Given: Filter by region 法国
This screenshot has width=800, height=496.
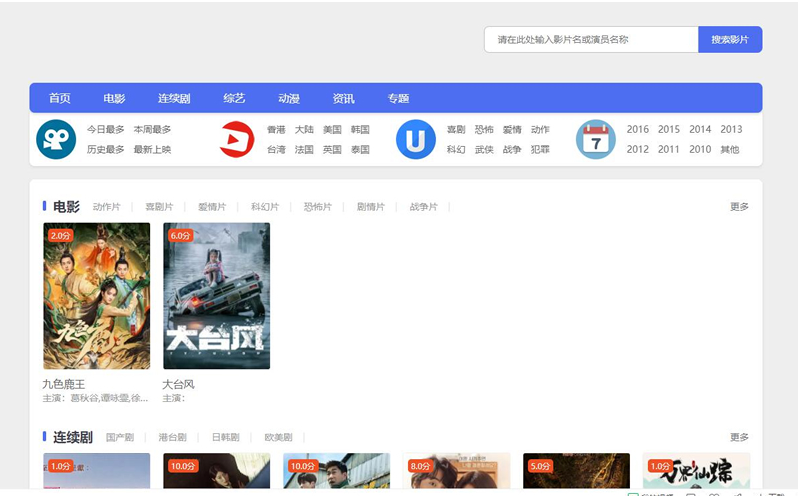Looking at the screenshot, I should (x=304, y=150).
